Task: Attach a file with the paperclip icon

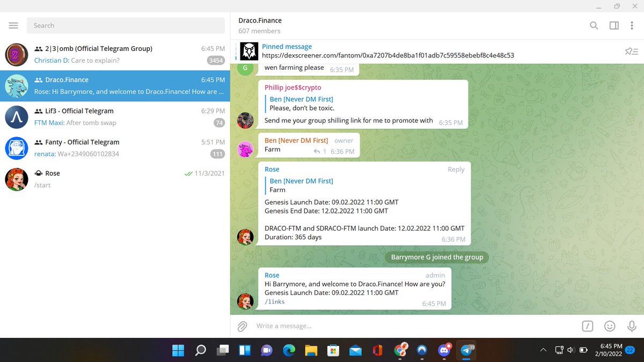Action: 243,326
